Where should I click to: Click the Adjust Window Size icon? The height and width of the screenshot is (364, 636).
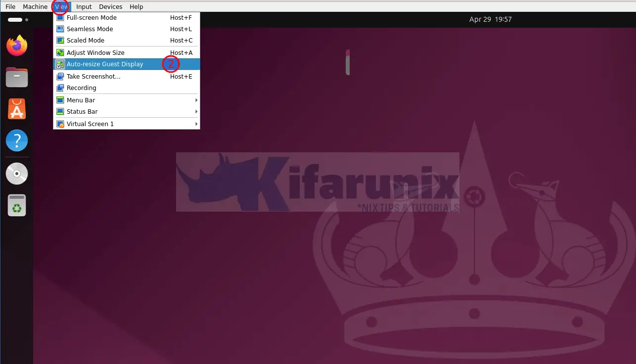pos(60,52)
